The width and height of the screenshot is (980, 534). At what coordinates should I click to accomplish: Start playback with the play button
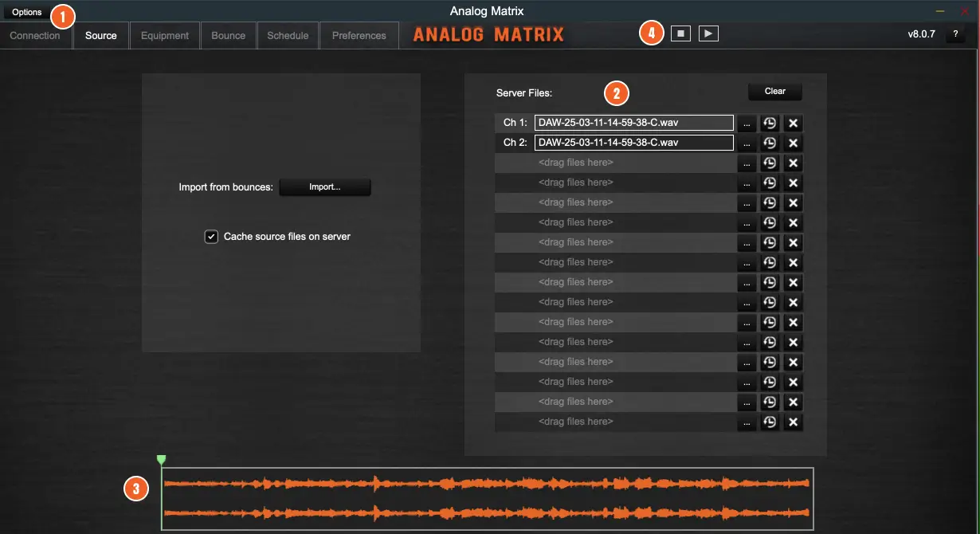(x=708, y=33)
